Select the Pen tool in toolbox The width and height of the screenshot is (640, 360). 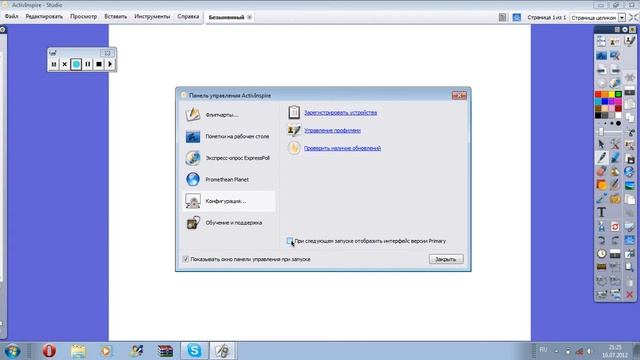tap(602, 158)
